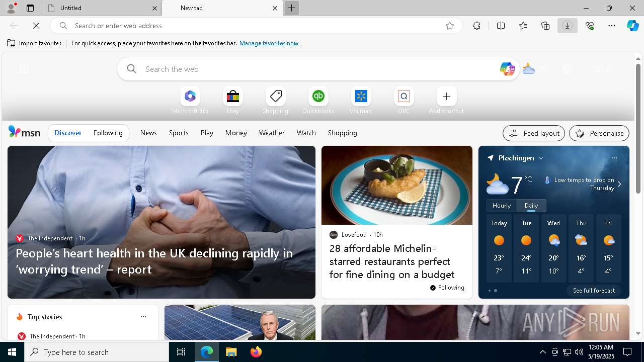This screenshot has height=362, width=644.
Task: Launch the Copilot sidebar icon
Action: [x=632, y=26]
